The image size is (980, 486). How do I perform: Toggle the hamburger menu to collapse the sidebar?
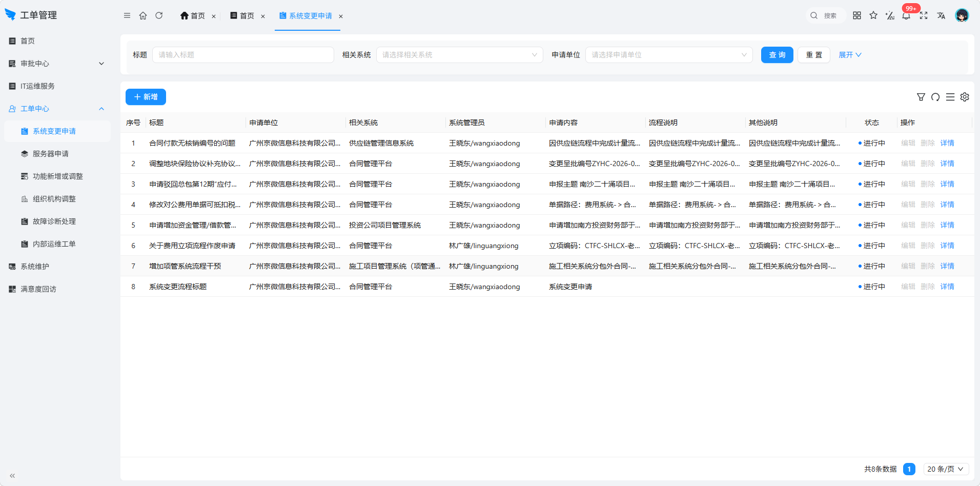tap(127, 15)
